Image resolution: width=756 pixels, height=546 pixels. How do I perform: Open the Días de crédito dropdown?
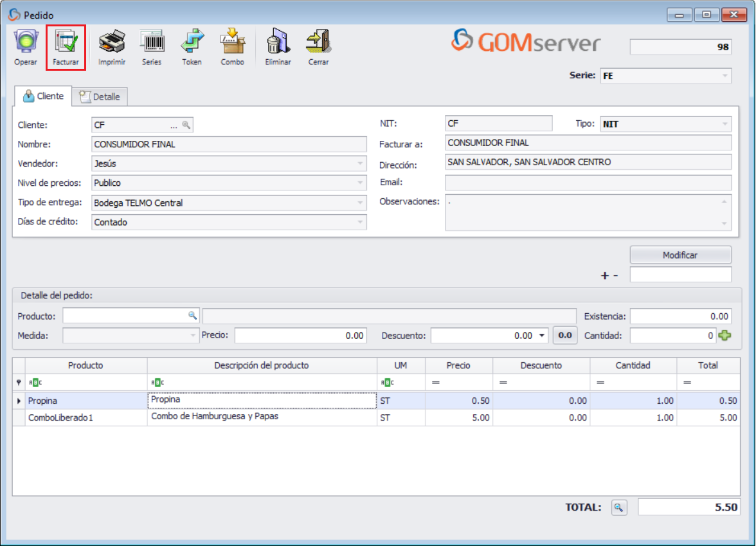[361, 222]
